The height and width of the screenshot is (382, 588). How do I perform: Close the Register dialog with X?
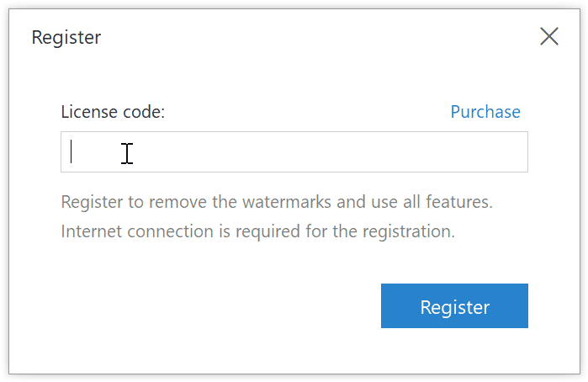click(549, 36)
